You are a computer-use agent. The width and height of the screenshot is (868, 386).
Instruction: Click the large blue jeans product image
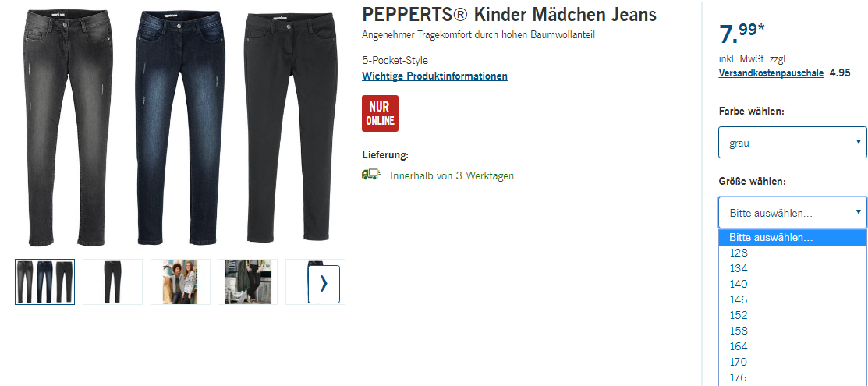coord(179,129)
